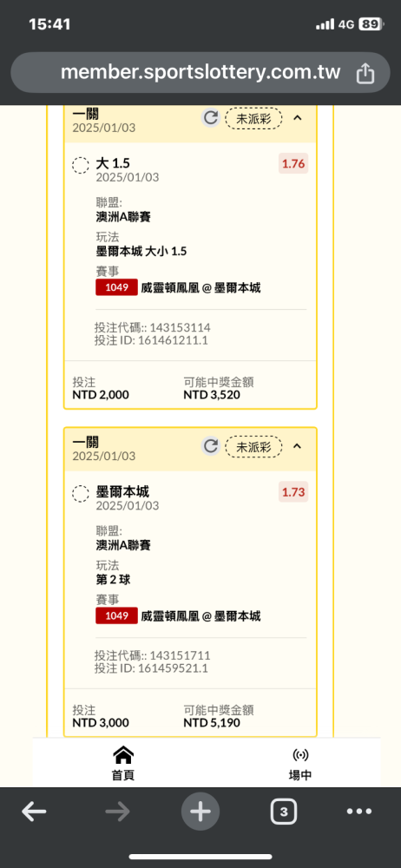Open the browser more options menu
This screenshot has height=868, width=401.
(359, 812)
